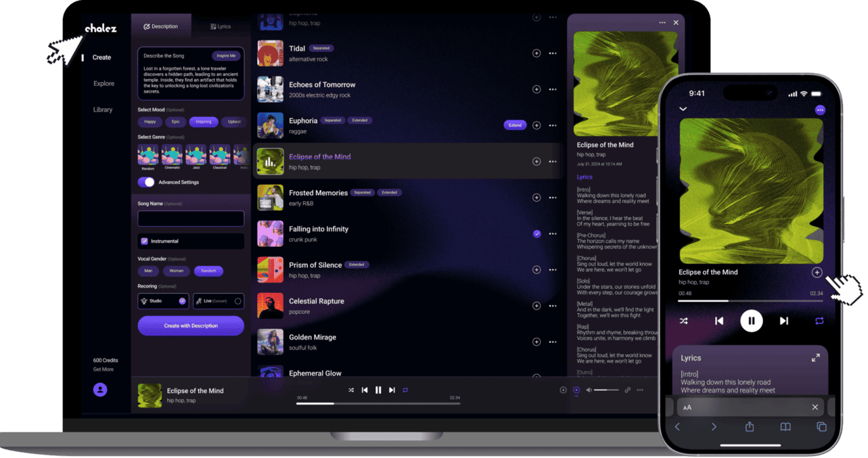
Task: Select Studio recording option
Action: [163, 301]
